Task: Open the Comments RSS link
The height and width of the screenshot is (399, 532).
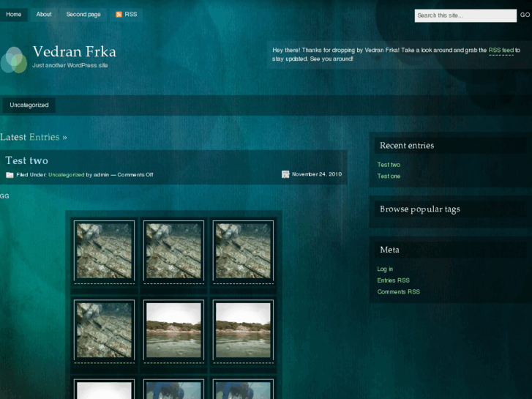Action: click(398, 292)
